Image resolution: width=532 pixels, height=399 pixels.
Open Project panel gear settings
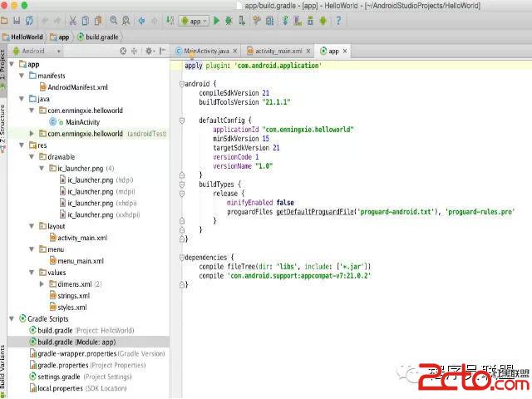pyautogui.click(x=150, y=51)
